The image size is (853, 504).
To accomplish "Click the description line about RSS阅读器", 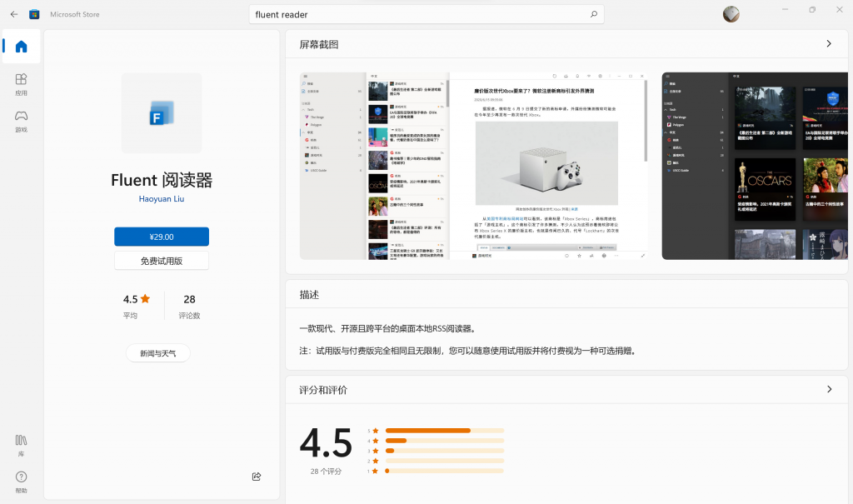I will pos(388,329).
